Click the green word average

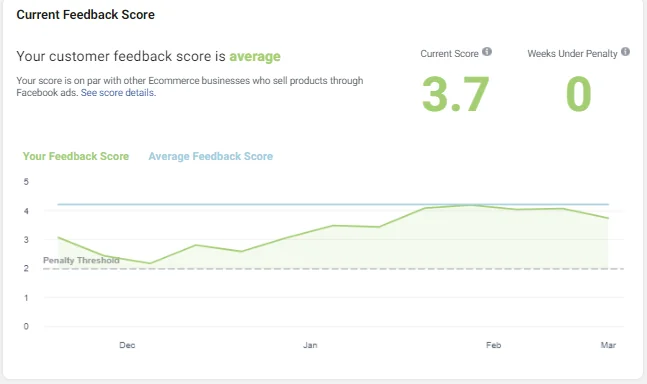(x=255, y=56)
